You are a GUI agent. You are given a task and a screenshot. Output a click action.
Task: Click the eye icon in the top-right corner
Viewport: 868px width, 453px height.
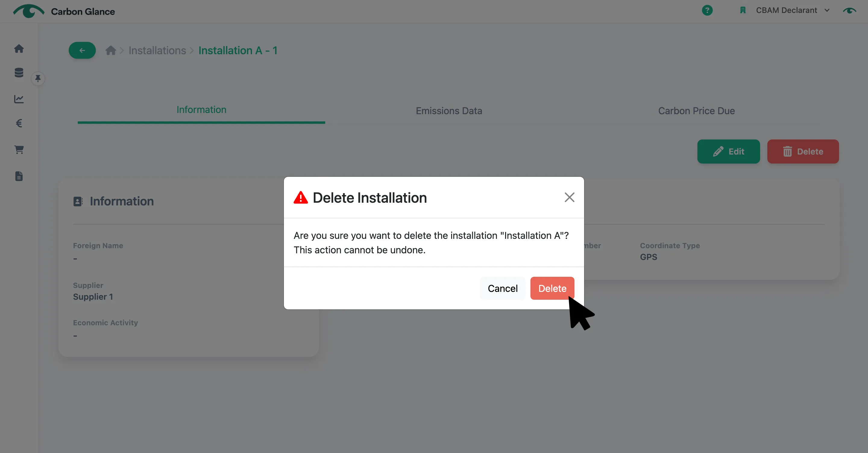(849, 11)
